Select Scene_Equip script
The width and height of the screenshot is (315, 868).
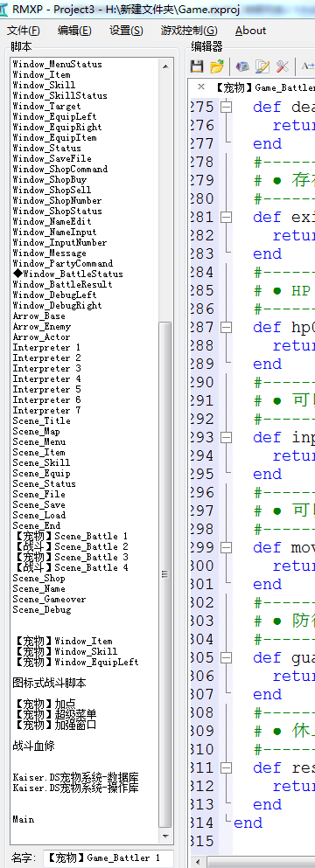click(x=42, y=473)
